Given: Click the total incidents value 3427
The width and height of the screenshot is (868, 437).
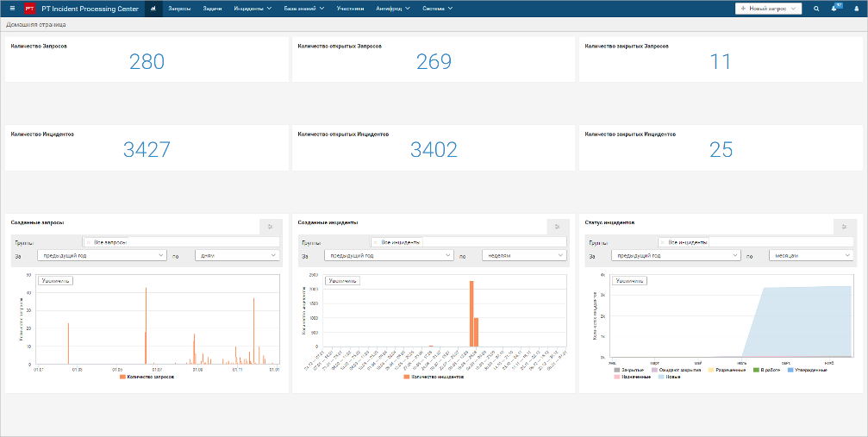Looking at the screenshot, I should [147, 149].
